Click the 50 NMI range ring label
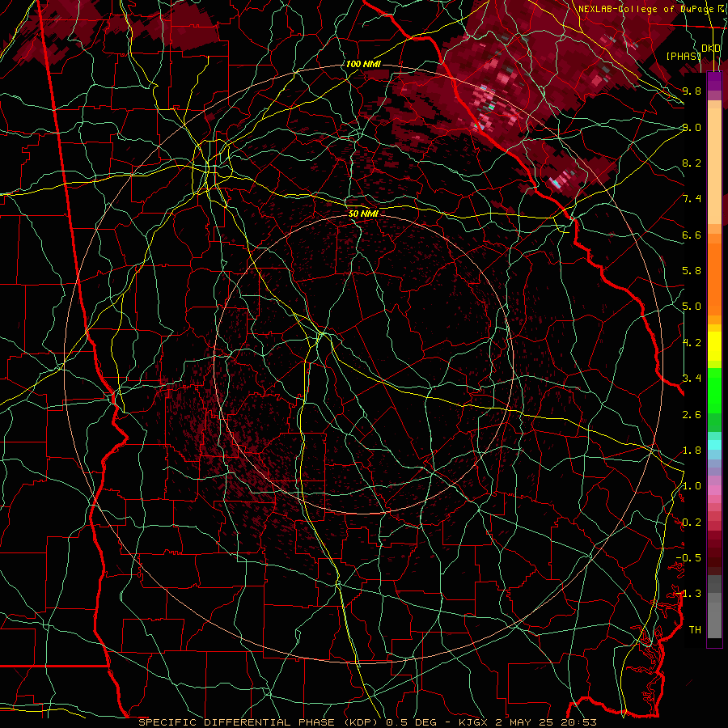The image size is (728, 728). coord(363,214)
